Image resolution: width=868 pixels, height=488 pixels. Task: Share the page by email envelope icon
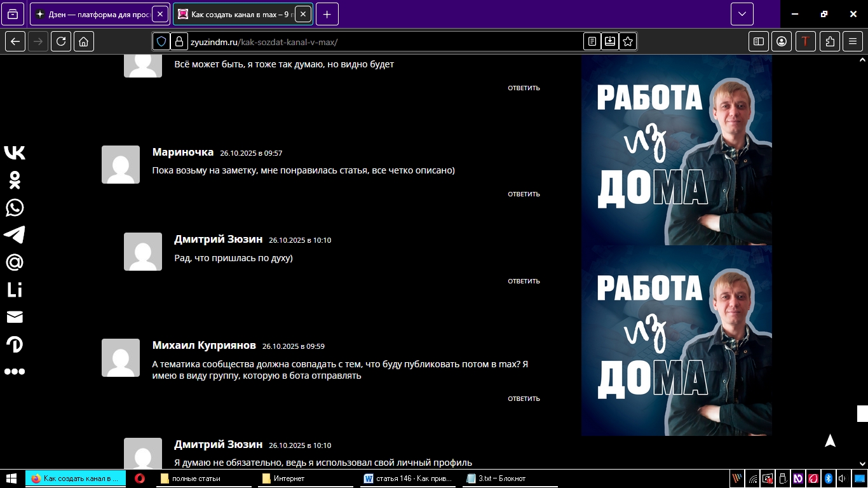[15, 317]
